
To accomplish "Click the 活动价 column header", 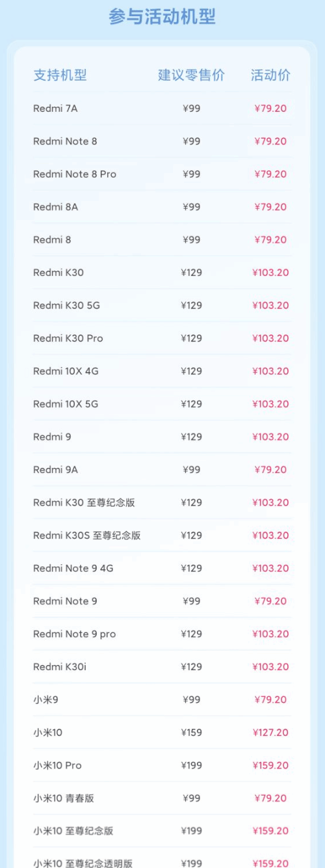I will 270,75.
